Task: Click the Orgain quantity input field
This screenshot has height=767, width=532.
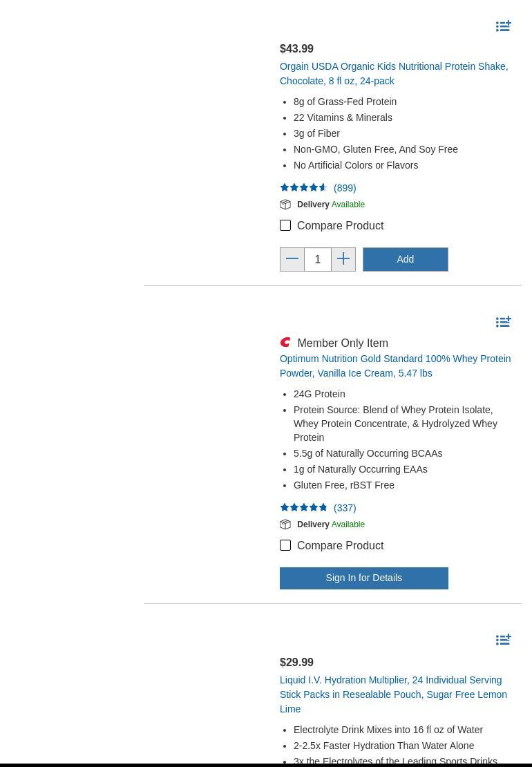Action: (x=318, y=260)
